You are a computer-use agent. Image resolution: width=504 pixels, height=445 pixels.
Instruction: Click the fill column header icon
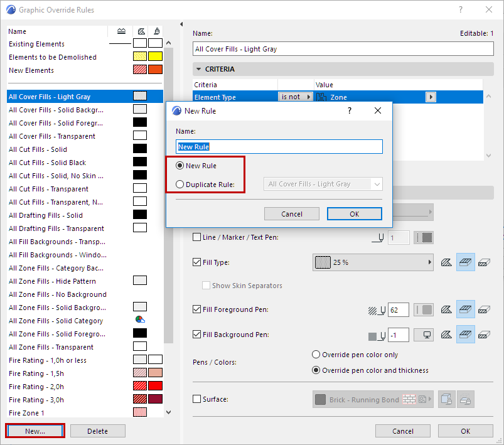(141, 31)
